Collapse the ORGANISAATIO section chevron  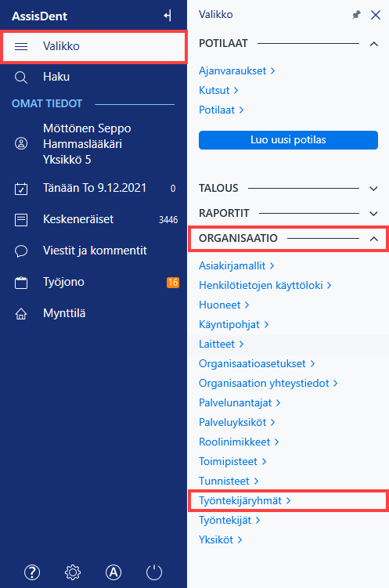[x=373, y=239]
